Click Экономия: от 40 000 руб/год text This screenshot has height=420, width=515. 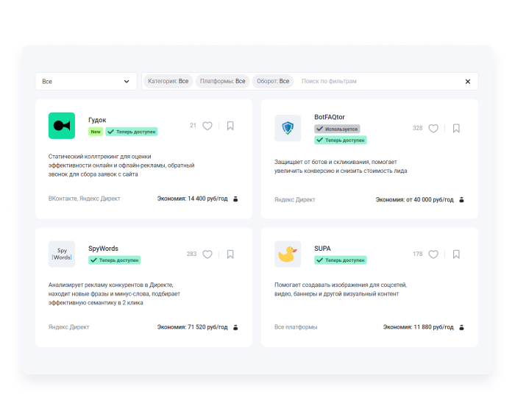click(x=414, y=199)
